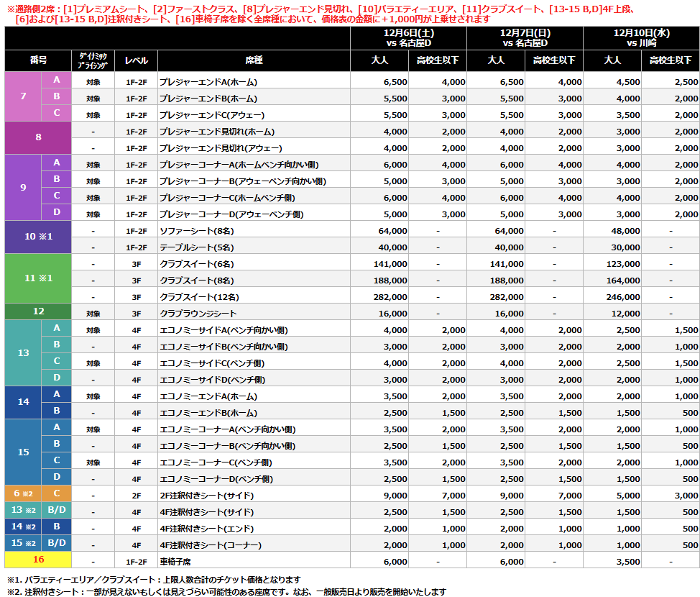Click the 12月6日(土) vs 名古屋D date header
This screenshot has width=700, height=597.
pyautogui.click(x=408, y=38)
